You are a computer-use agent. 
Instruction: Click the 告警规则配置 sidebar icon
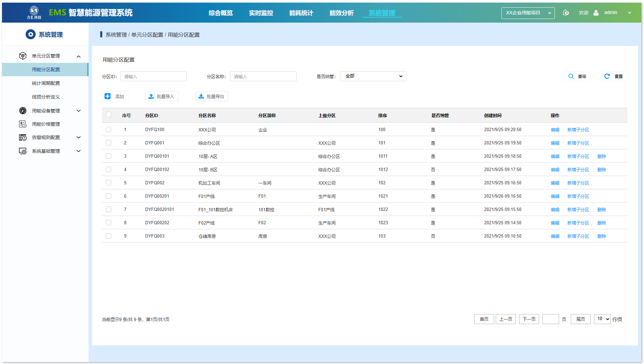coord(23,137)
